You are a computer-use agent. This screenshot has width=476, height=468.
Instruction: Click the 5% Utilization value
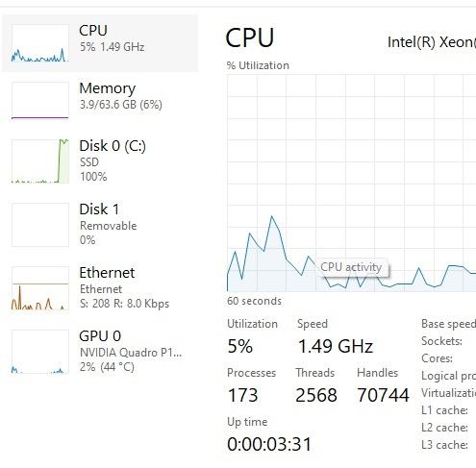coord(240,346)
